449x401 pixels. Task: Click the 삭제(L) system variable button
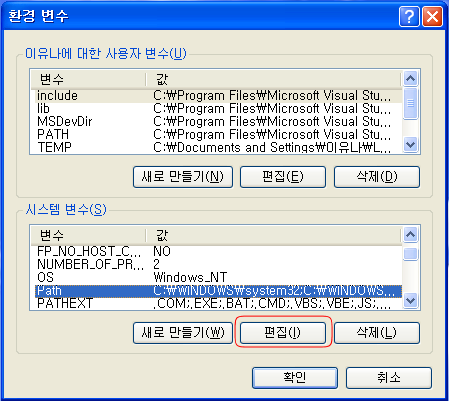click(x=377, y=333)
